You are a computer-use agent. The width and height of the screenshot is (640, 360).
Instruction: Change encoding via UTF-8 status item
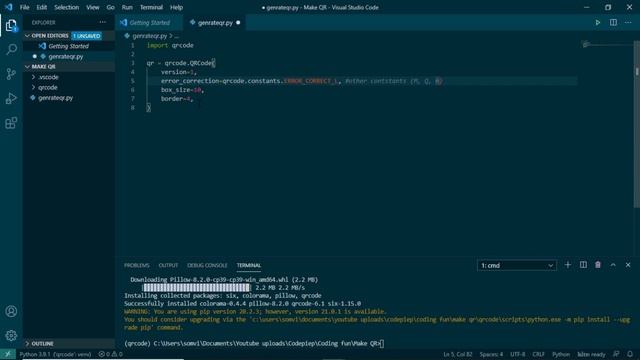pyautogui.click(x=518, y=354)
